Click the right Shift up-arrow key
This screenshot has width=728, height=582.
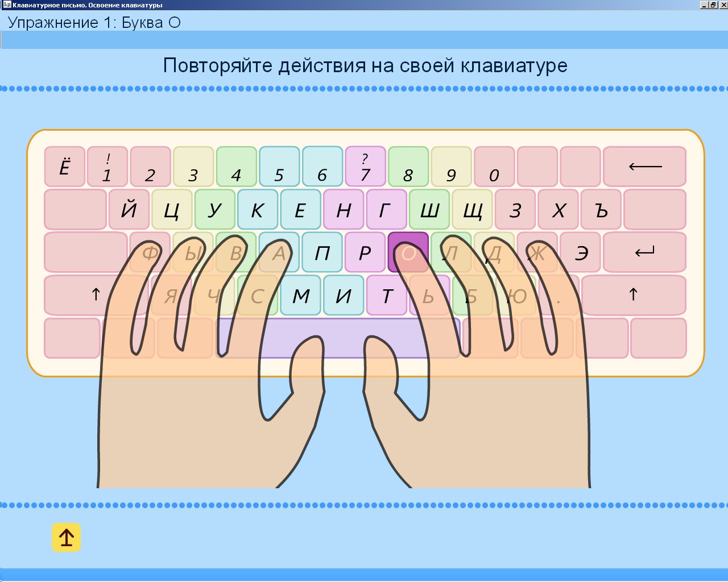tap(633, 294)
